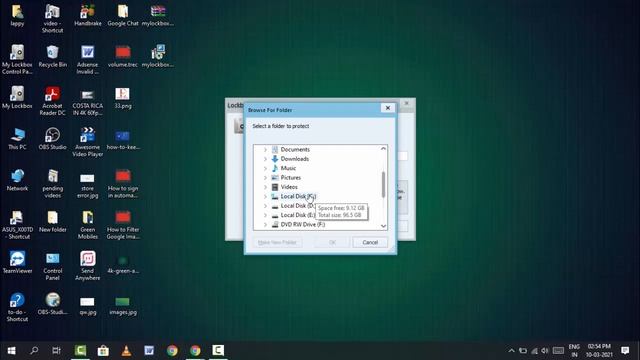Image resolution: width=640 pixels, height=360 pixels.
Task: Select the New folder desktop icon
Action: pos(52,221)
